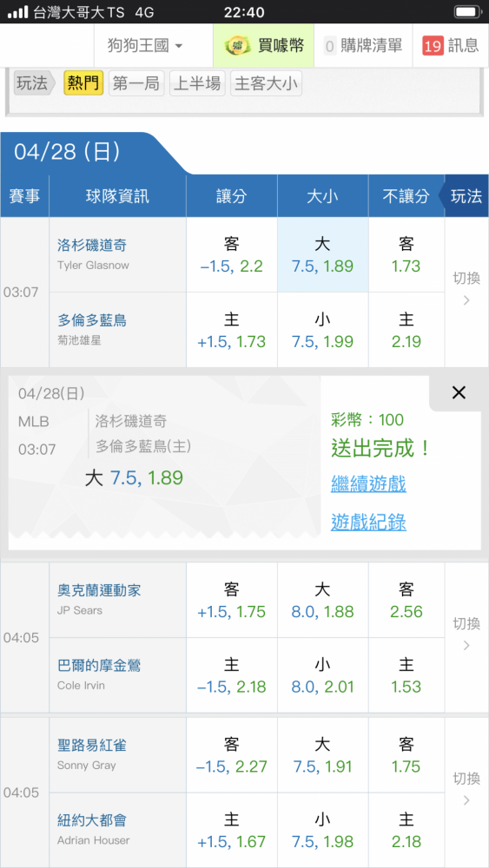Select the 主客大小 play type tab
Viewport: 489px width, 868px height.
tap(266, 83)
